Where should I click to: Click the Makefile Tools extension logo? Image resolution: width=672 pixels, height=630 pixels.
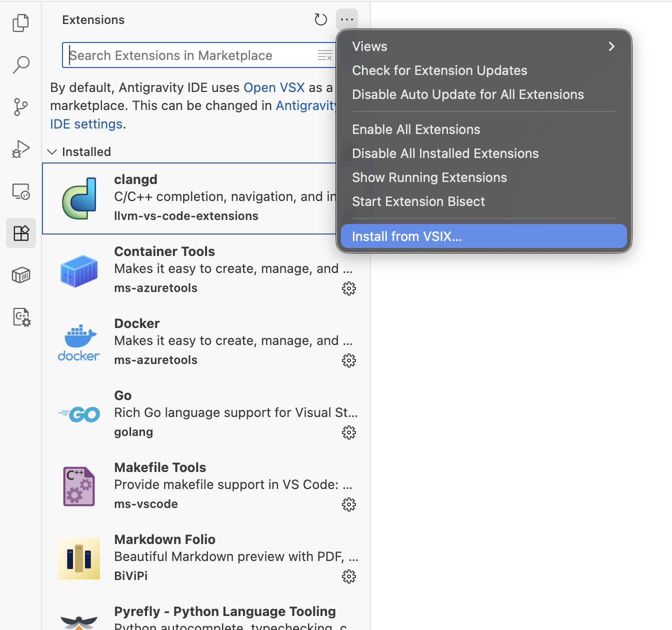tap(79, 486)
